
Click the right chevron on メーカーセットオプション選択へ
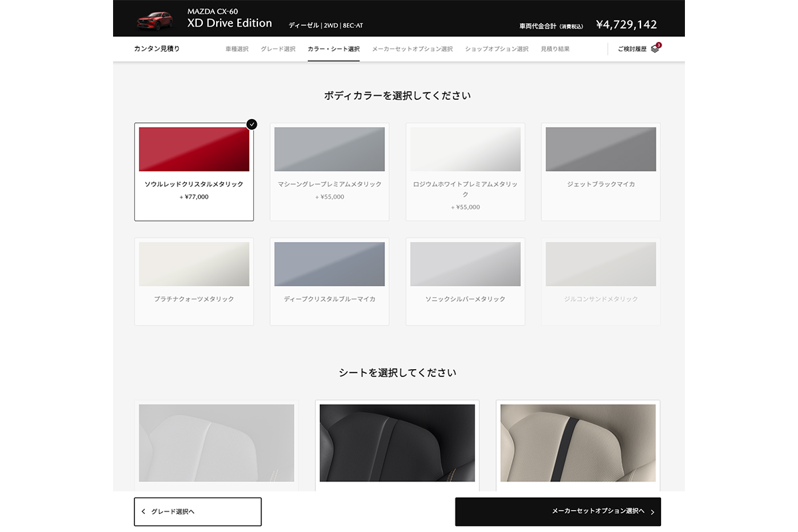pos(652,512)
